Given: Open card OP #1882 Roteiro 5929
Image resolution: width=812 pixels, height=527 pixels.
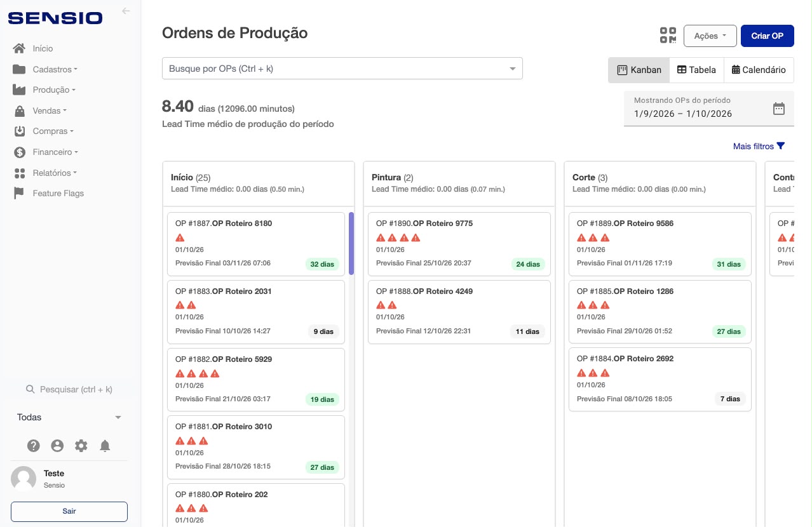Looking at the screenshot, I should point(255,379).
